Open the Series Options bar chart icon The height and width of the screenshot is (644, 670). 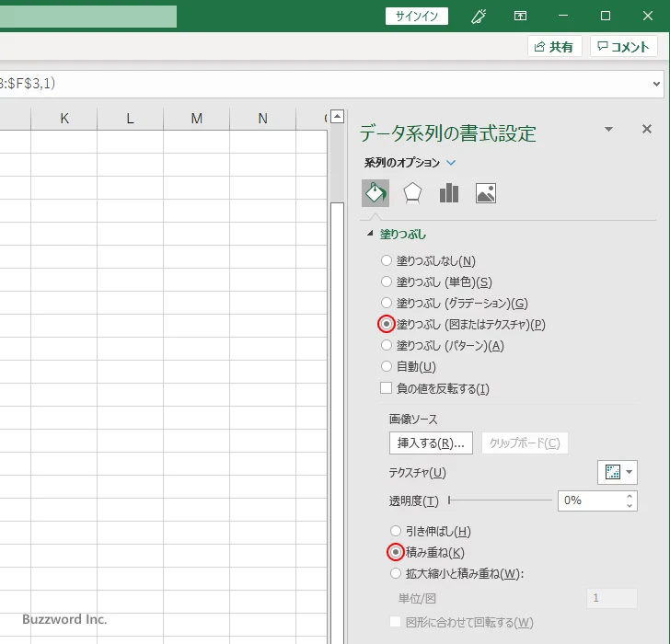point(449,193)
